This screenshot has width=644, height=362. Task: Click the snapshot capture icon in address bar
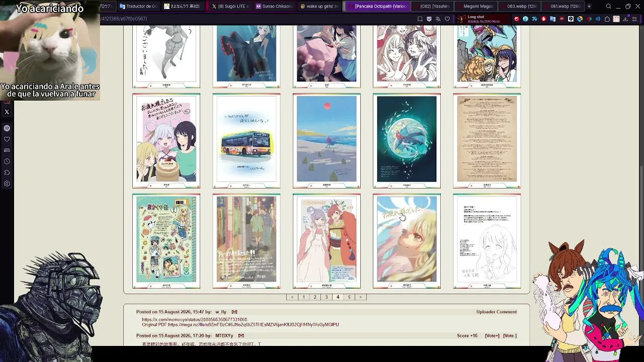click(x=420, y=19)
